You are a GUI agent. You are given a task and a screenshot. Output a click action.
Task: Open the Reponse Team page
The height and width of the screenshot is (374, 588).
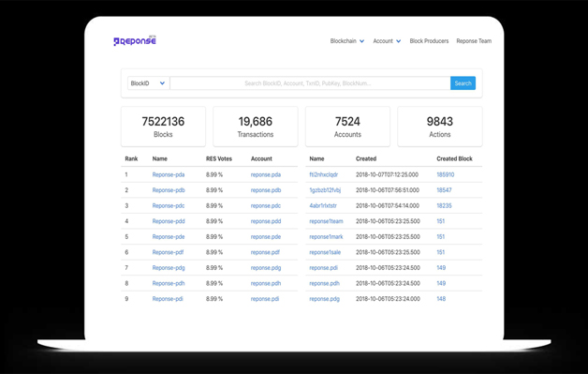(x=474, y=41)
